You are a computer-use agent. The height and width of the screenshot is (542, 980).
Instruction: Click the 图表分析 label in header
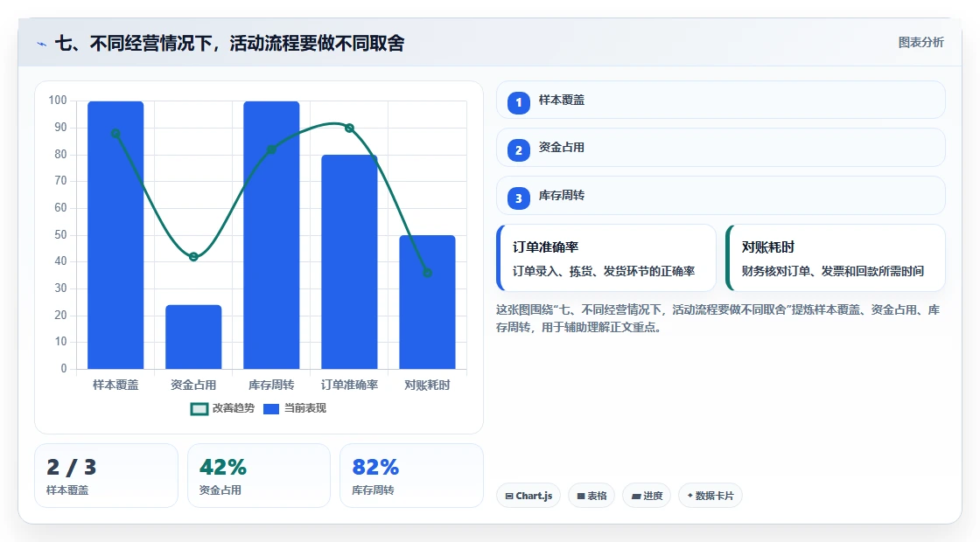tap(920, 43)
